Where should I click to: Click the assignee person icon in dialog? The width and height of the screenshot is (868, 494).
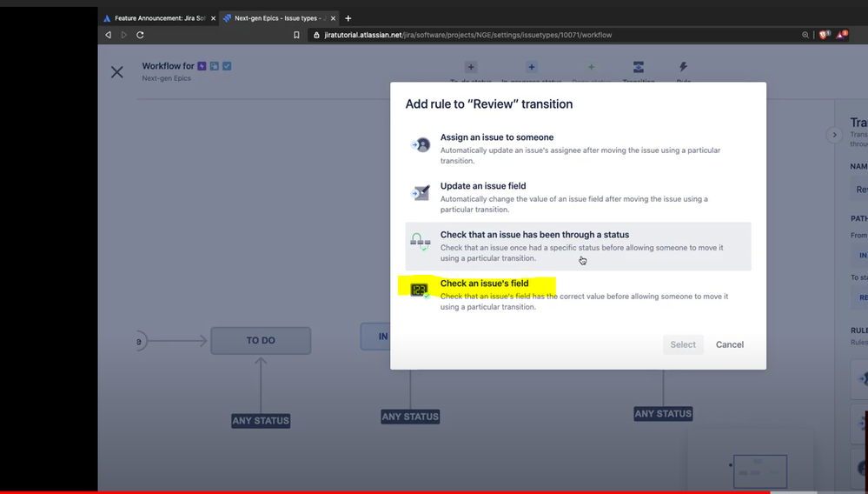tap(421, 145)
